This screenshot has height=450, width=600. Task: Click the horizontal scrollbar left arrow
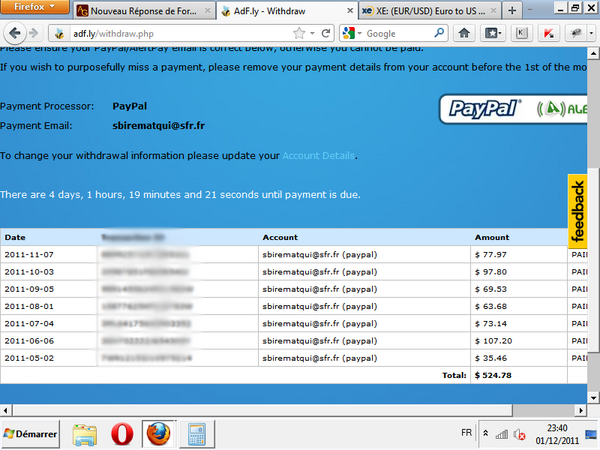[5, 411]
